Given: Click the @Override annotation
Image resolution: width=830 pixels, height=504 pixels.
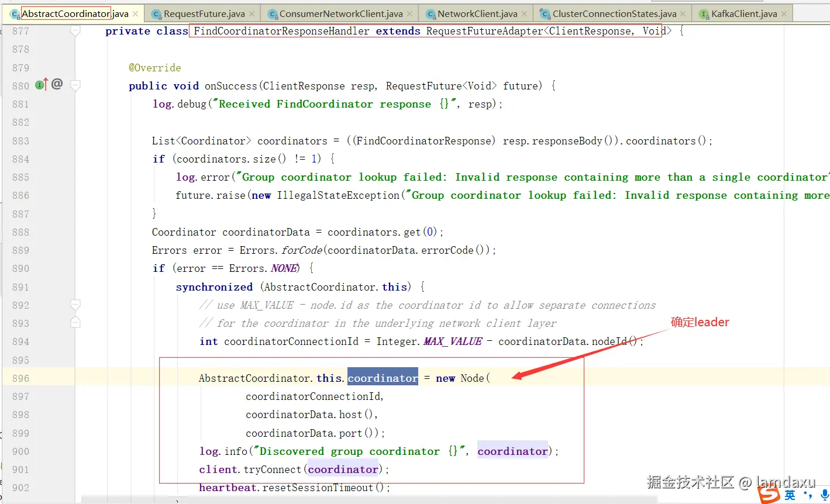Looking at the screenshot, I should 155,68.
